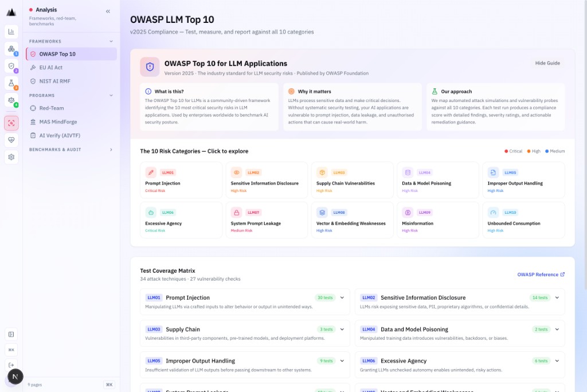
Task: Click the 3 tests badge on Supply Chain
Action: tap(326, 330)
